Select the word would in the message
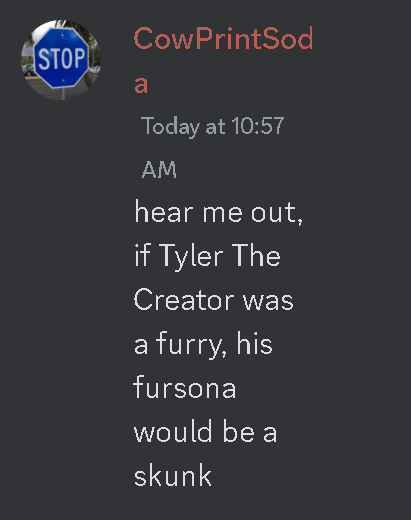 click(x=173, y=431)
